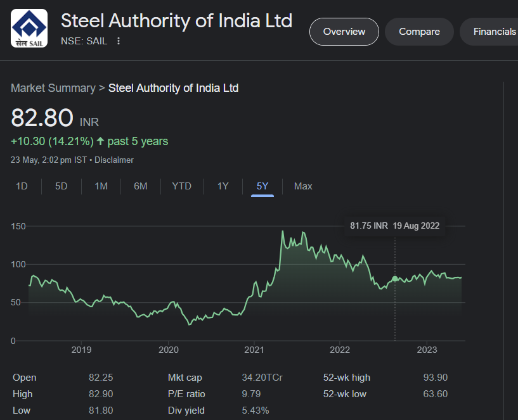Image resolution: width=518 pixels, height=420 pixels.
Task: Select the 1Y time range
Action: 223,186
